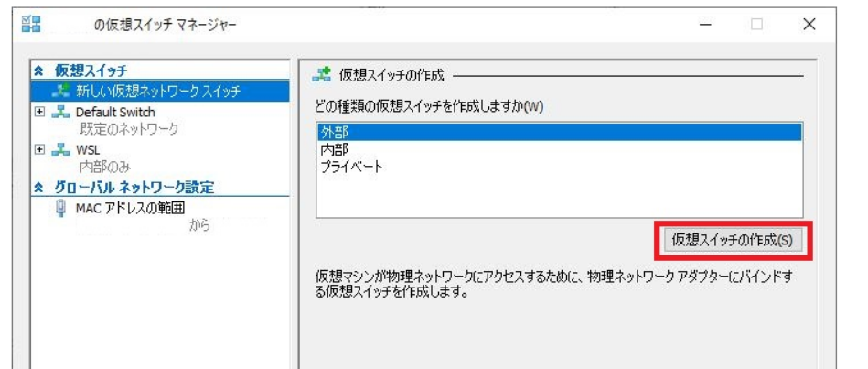Click the 仮想スイッチの作成(S) button
868x369 pixels.
click(x=733, y=241)
